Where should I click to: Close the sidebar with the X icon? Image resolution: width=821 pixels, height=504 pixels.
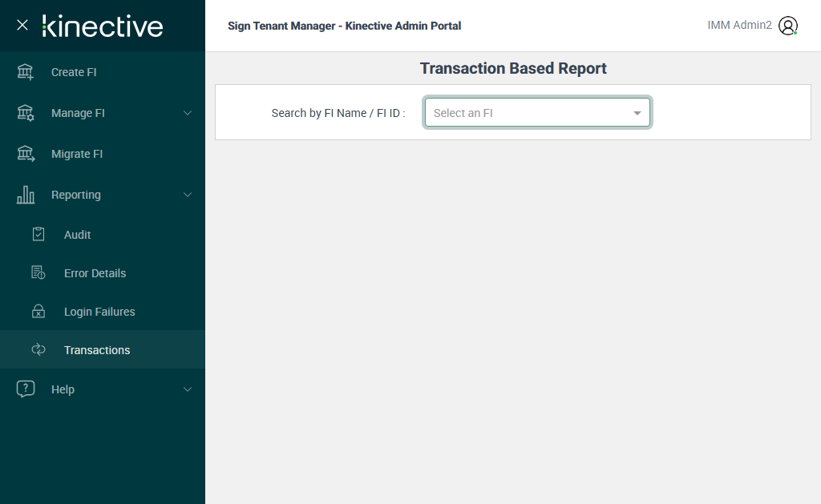tap(22, 25)
